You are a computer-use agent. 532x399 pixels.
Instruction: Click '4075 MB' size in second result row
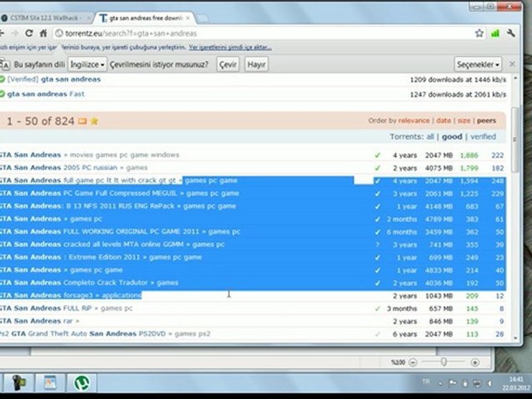[x=439, y=168]
